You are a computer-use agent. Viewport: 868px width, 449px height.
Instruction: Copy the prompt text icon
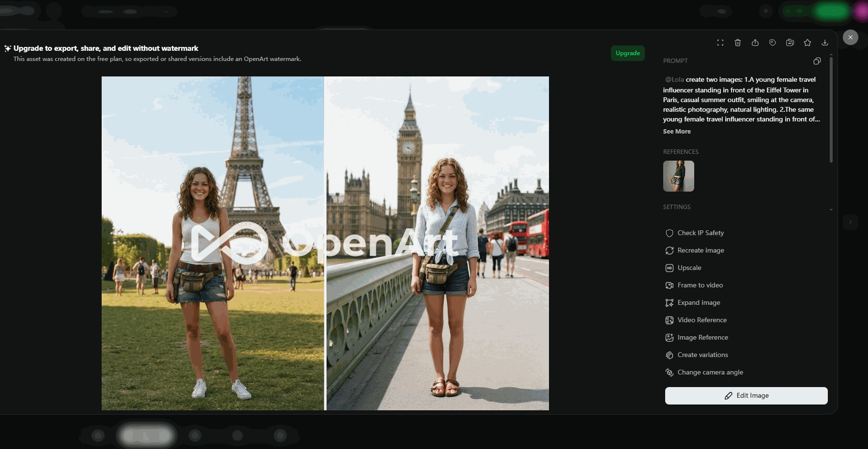(817, 61)
